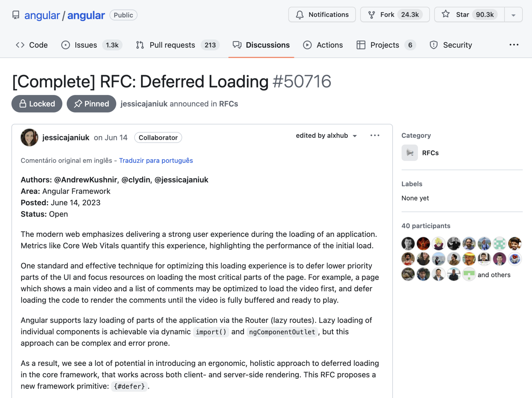The image size is (532, 398).
Task: Click the Collaborator badge
Action: [158, 138]
